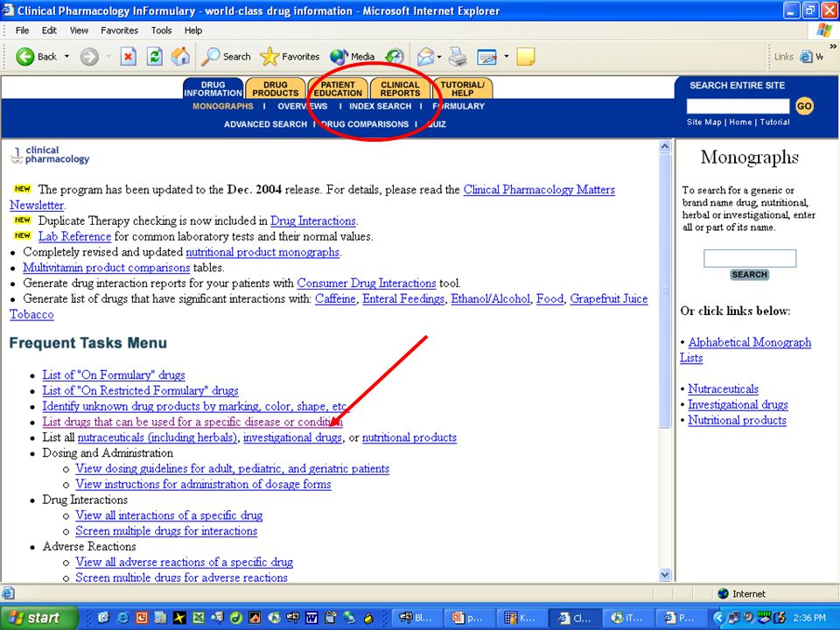Screen dimensions: 840x630
Task: Expand the toolbar overflow chevron next to Links
Action: [833, 46]
